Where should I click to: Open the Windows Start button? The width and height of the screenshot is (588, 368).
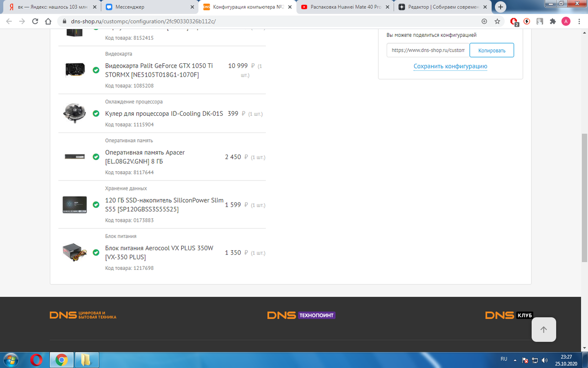[11, 360]
